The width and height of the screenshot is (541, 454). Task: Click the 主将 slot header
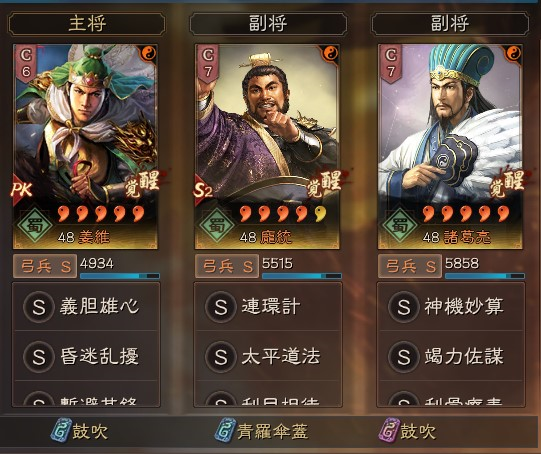tap(87, 23)
